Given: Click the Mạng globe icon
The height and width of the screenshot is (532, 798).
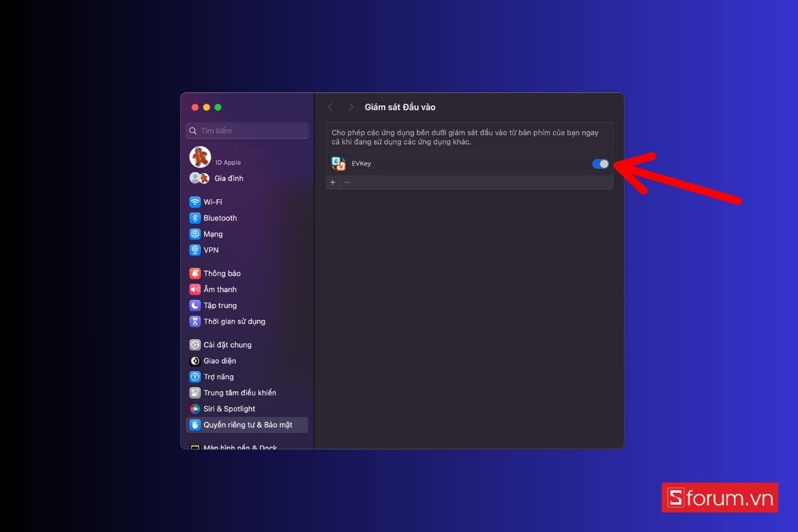Looking at the screenshot, I should [195, 234].
